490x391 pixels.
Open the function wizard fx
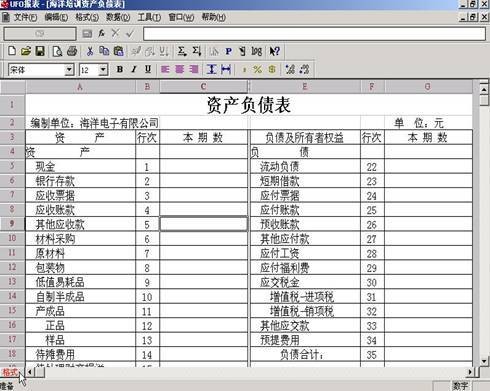click(x=102, y=33)
